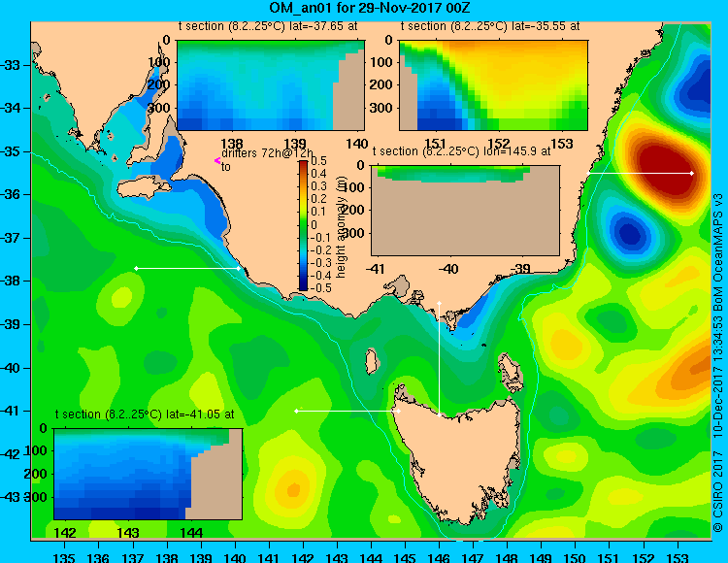This screenshot has height=563, width=728.
Task: Click west endpoint of the -37.65 section line
Action: (x=136, y=268)
